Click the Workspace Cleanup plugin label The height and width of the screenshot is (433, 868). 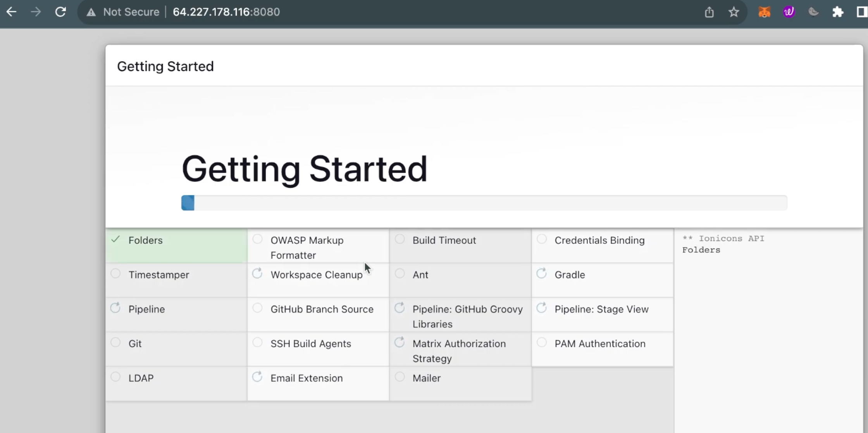pyautogui.click(x=316, y=275)
